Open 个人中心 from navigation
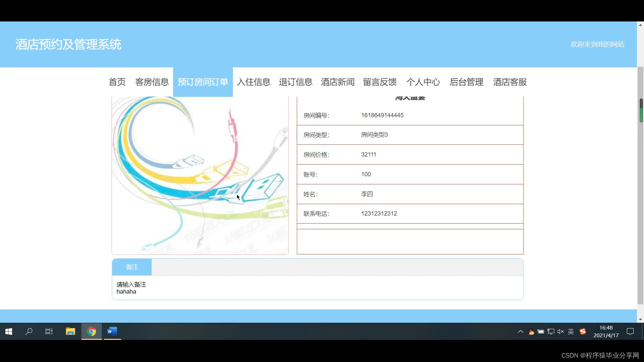The image size is (644, 362). pyautogui.click(x=423, y=82)
